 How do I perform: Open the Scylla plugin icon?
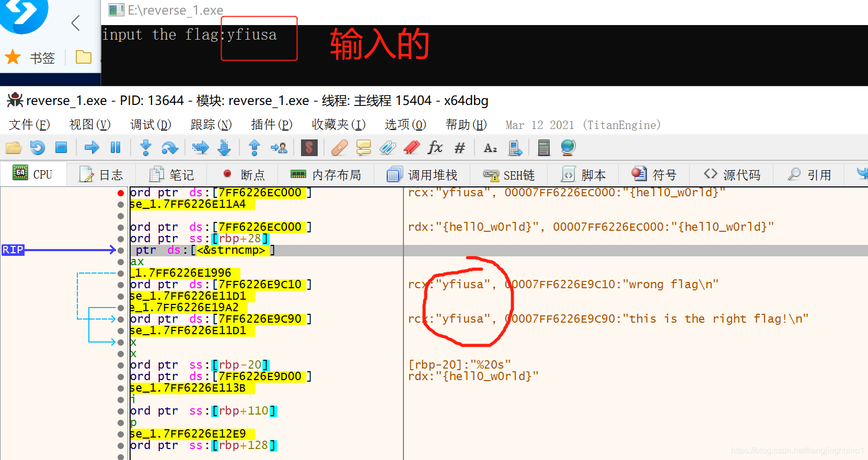coord(309,148)
